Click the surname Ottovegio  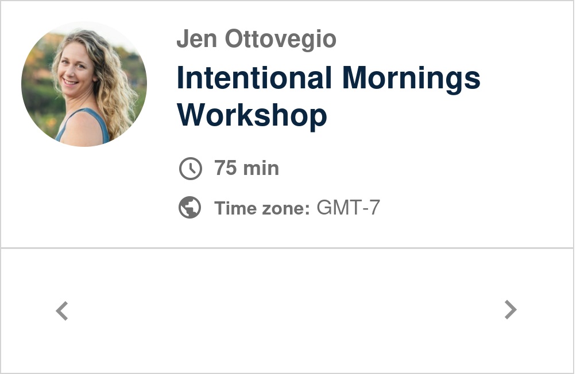280,40
